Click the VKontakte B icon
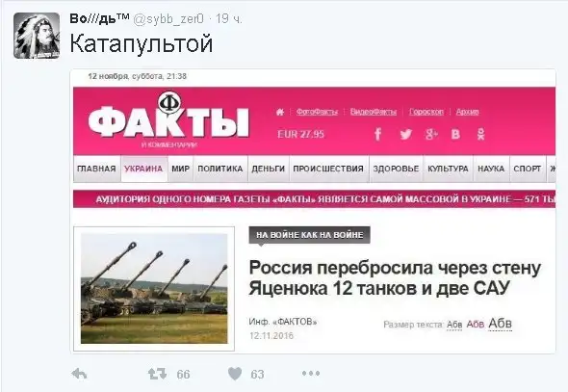The width and height of the screenshot is (568, 392). pos(455,135)
